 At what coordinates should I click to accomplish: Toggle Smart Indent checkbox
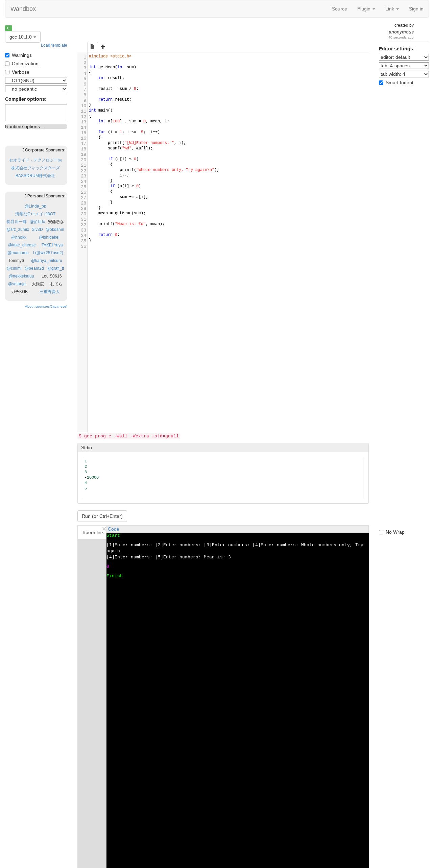(x=381, y=82)
